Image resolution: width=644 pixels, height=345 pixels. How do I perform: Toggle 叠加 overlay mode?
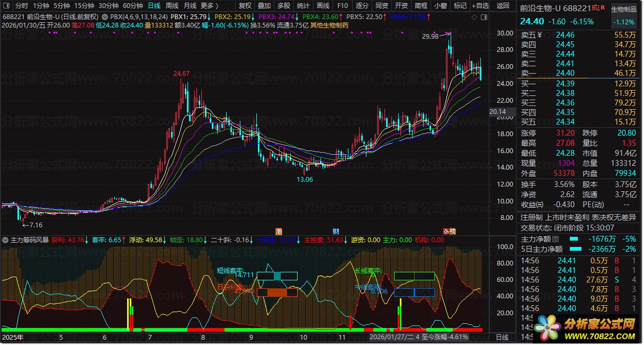click(264, 6)
